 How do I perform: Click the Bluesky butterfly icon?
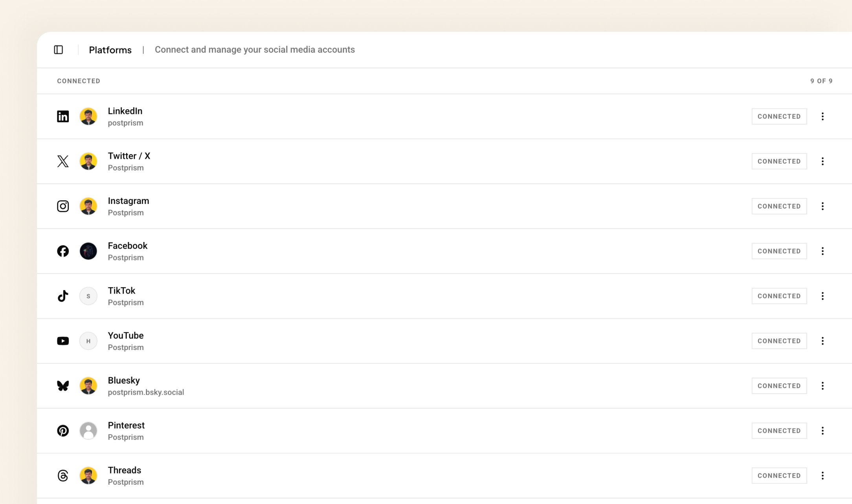click(63, 386)
